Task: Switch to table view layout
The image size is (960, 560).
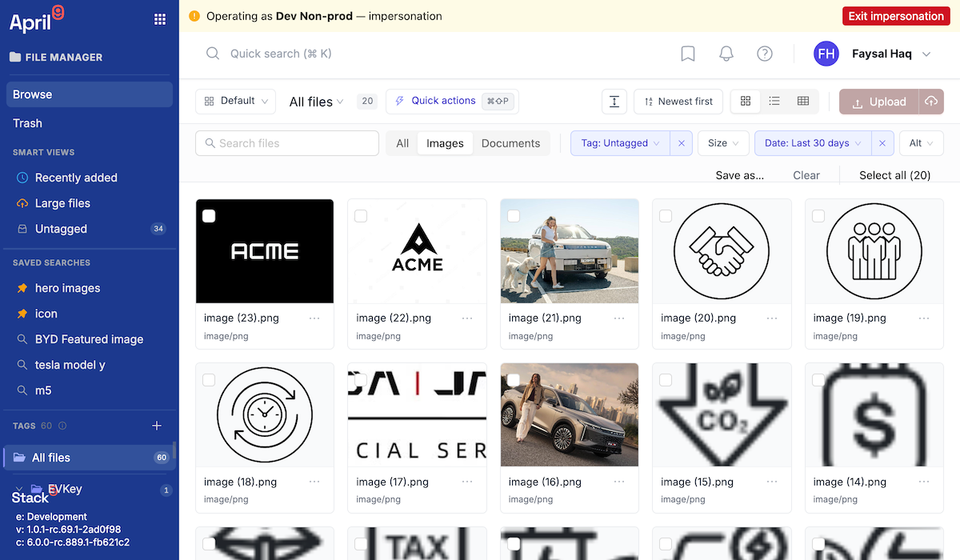Action: tap(803, 102)
